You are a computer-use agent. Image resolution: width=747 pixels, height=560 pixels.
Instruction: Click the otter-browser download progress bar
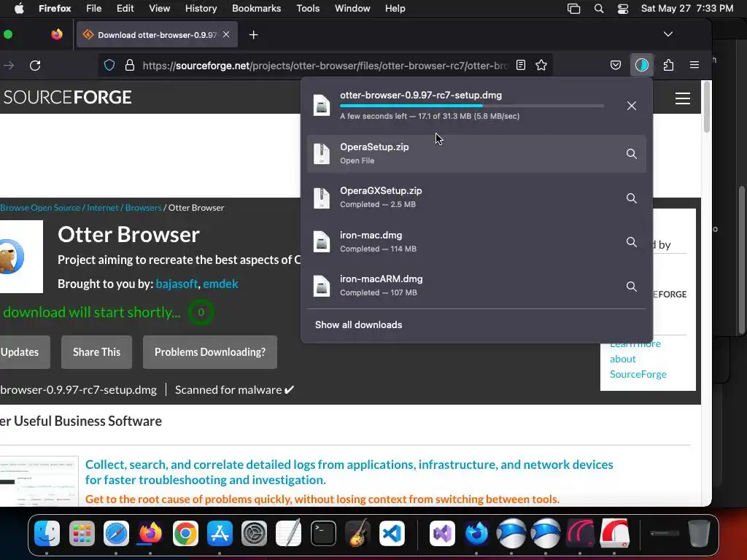click(472, 106)
